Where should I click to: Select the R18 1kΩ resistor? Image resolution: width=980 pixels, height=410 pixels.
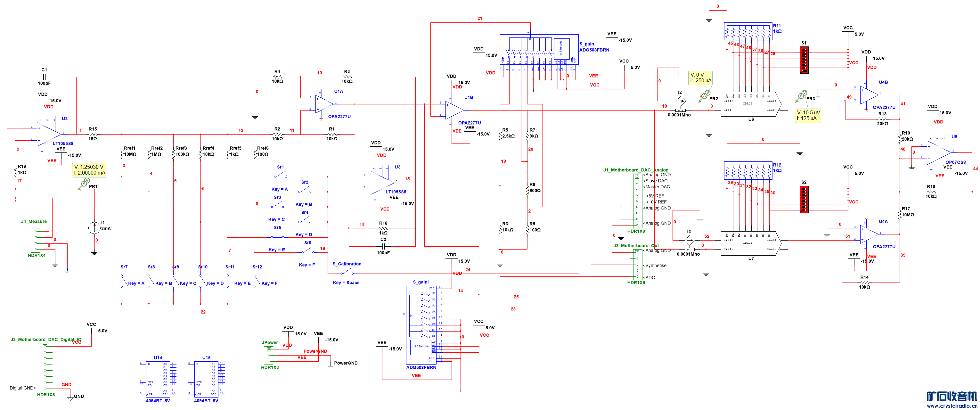tap(383, 228)
